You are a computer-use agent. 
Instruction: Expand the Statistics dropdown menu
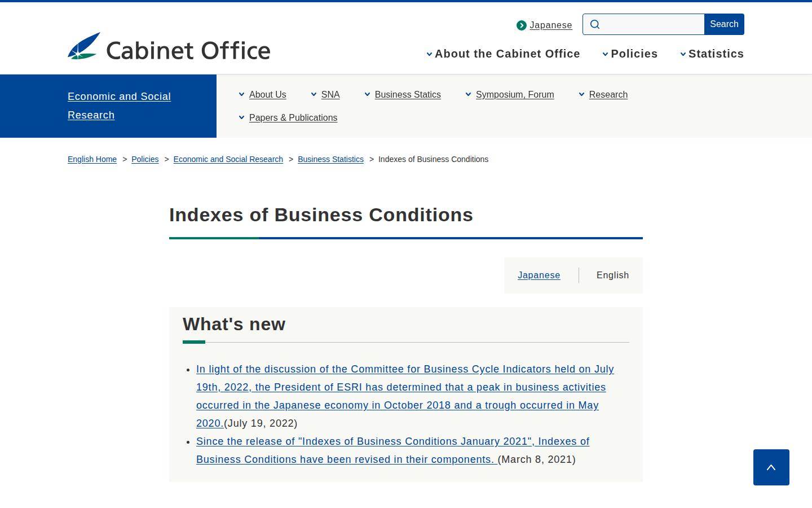pos(712,54)
